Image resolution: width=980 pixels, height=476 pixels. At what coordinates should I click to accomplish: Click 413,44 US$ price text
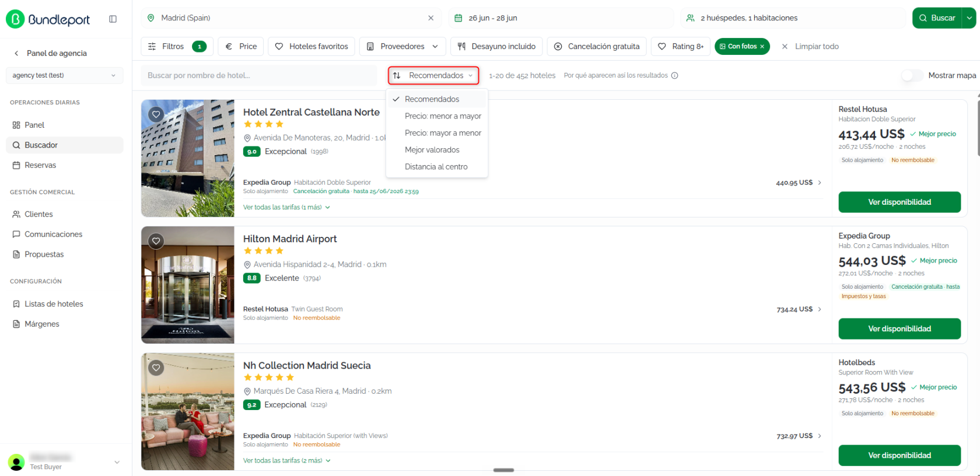(871, 134)
